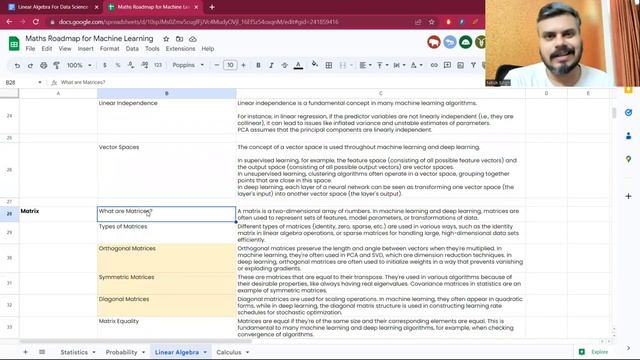
Task: Open the fill color picker
Action: [x=314, y=64]
